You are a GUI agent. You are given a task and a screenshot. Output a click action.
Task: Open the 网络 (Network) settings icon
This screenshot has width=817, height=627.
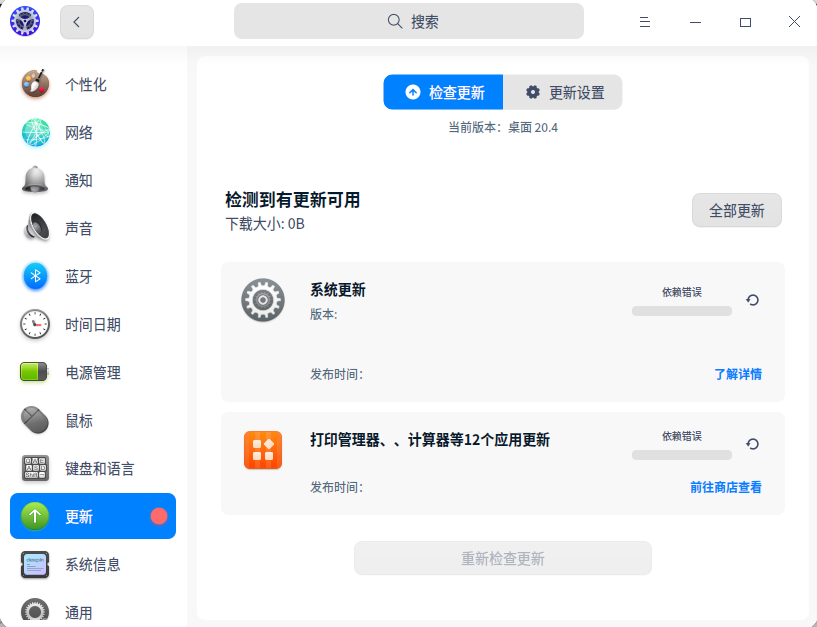35,132
